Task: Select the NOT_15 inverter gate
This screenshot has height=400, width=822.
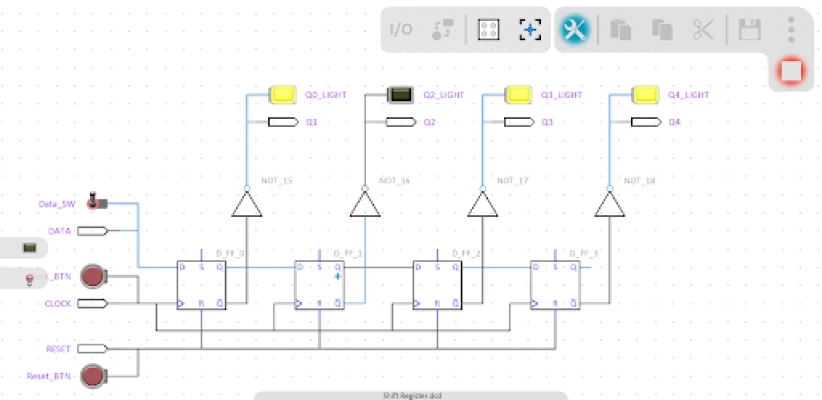Action: (247, 204)
